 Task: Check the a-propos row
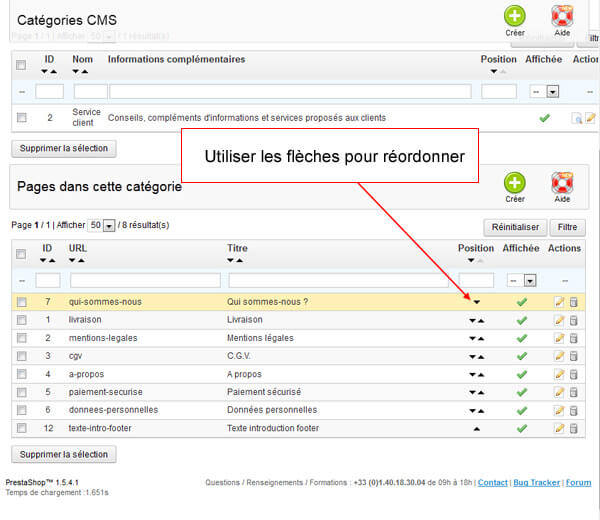(x=22, y=374)
